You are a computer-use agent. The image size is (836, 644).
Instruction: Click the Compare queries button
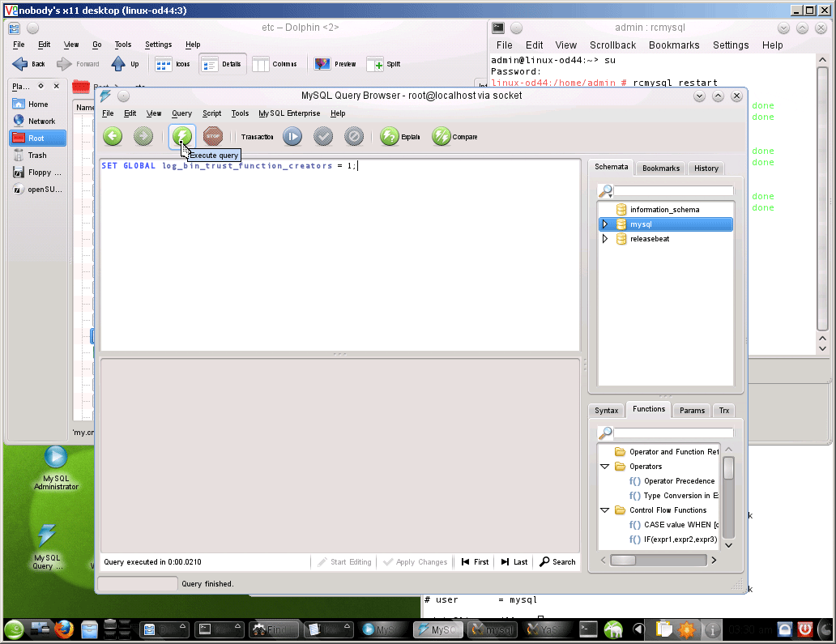pyautogui.click(x=454, y=136)
